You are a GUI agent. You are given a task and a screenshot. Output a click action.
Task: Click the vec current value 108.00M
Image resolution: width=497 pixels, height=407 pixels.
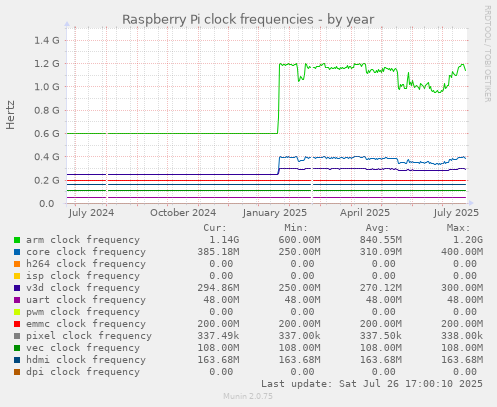click(218, 348)
